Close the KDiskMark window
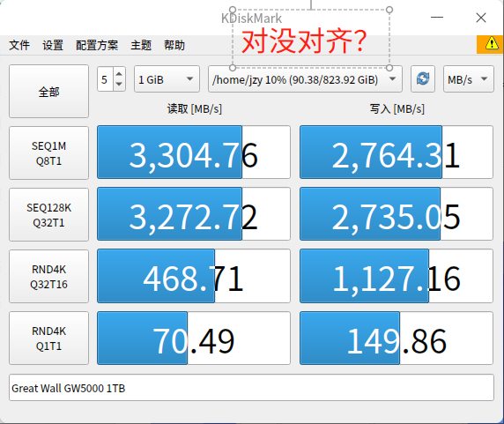504x424 pixels. (481, 18)
